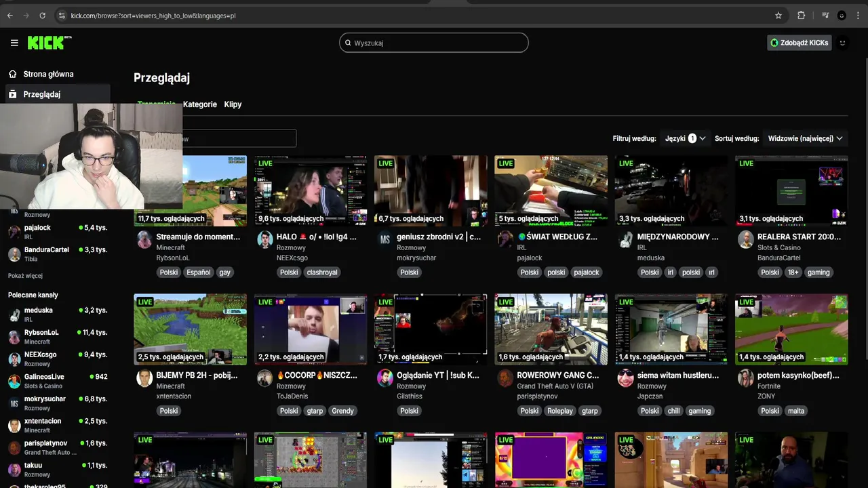Image resolution: width=868 pixels, height=488 pixels.
Task: Open the Grand Theft Auto V (GTA) category link under ROWEROWY GANG
Action: 555,386
